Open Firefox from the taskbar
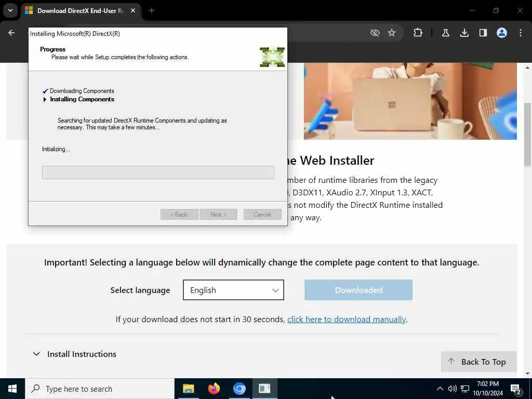Viewport: 532px width, 399px height. [214, 389]
